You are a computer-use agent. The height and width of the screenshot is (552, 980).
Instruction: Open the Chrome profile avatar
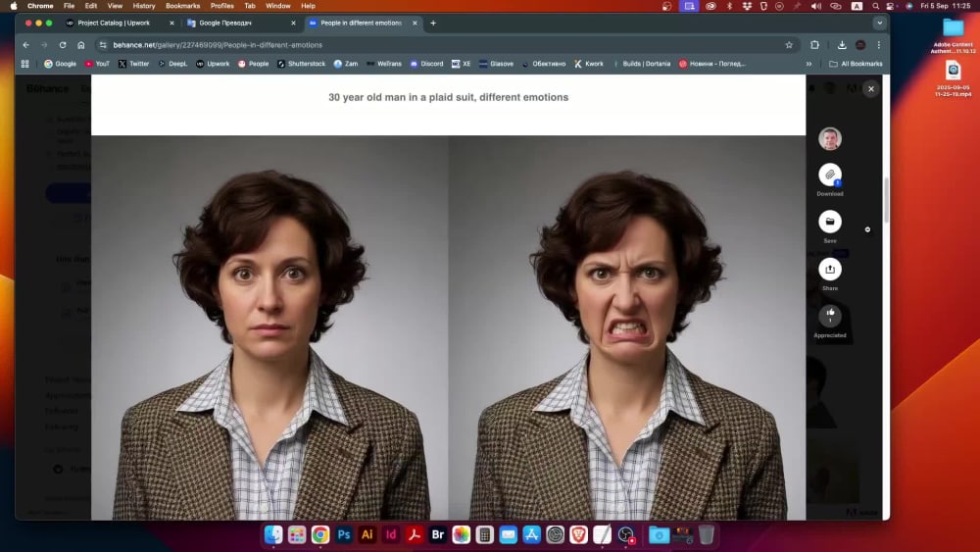coord(860,45)
